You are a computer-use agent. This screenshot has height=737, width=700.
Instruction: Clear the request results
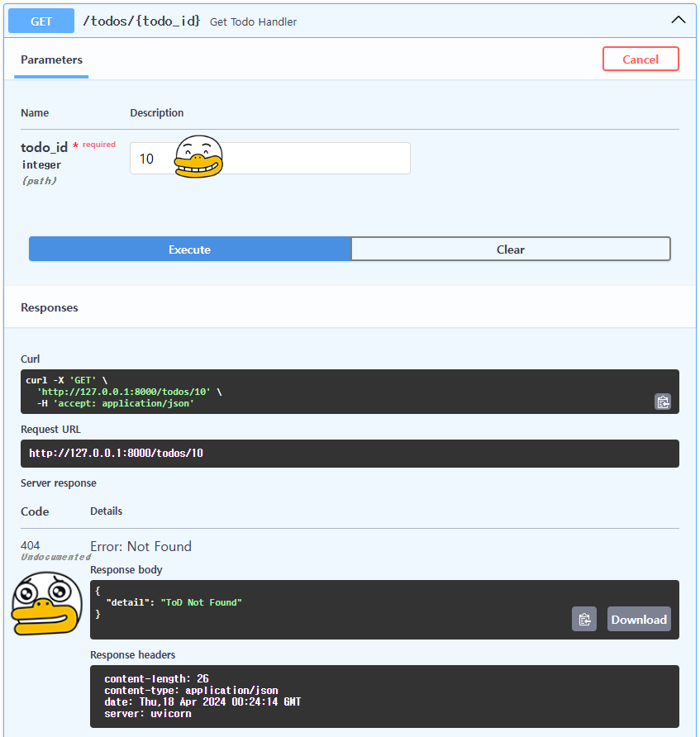point(511,250)
